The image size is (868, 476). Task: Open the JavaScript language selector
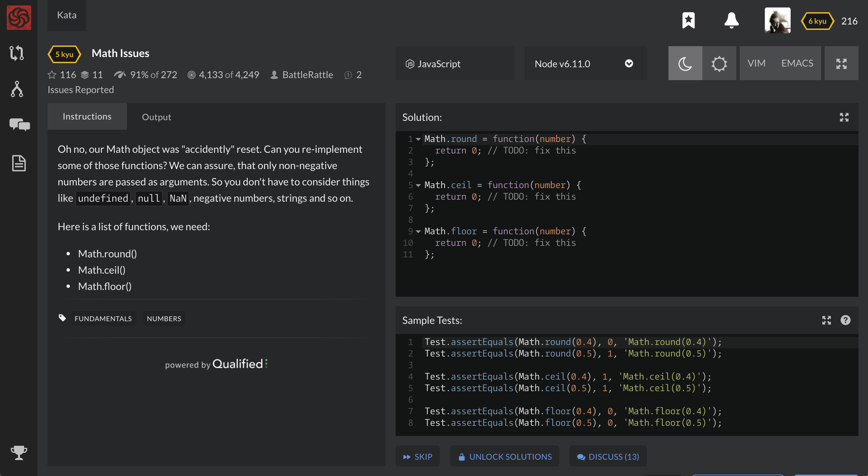(455, 63)
